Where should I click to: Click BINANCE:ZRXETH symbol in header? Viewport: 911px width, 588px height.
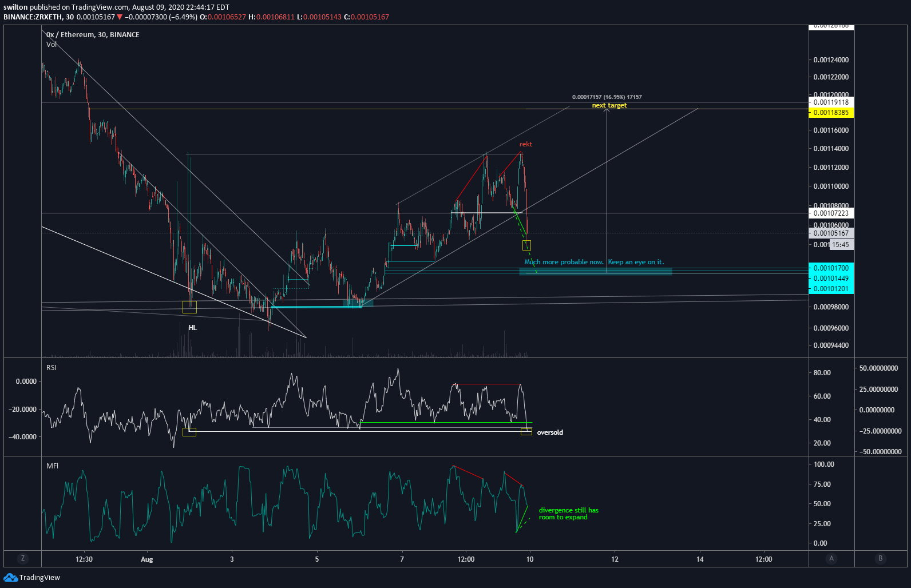tap(33, 17)
